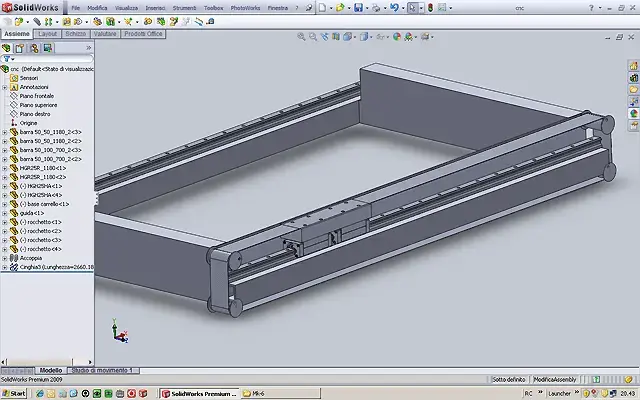The width and height of the screenshot is (640, 400).
Task: Open the Strumenti menu
Action: point(184,8)
